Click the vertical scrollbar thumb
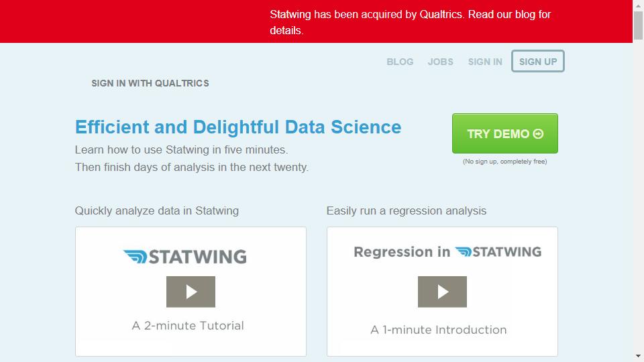 [x=638, y=25]
